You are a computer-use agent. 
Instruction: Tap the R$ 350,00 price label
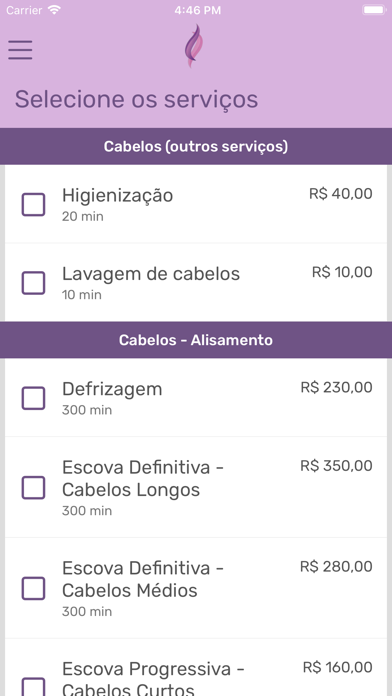(x=337, y=466)
